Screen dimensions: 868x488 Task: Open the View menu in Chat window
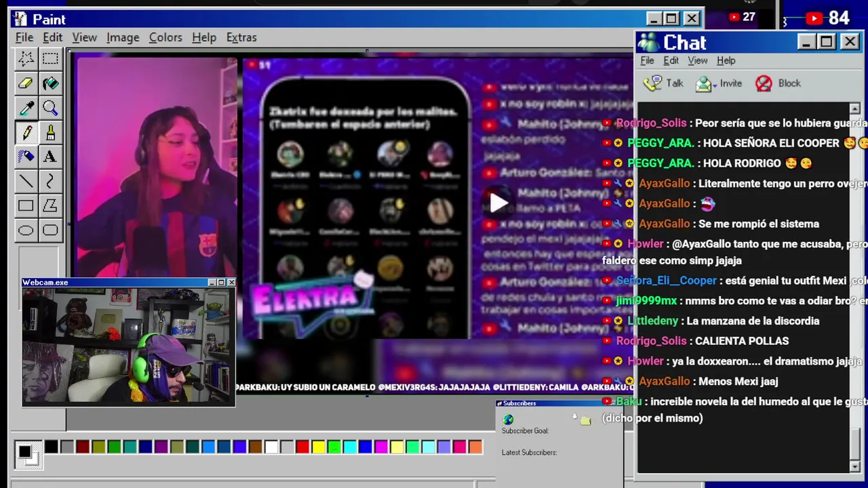(698, 61)
